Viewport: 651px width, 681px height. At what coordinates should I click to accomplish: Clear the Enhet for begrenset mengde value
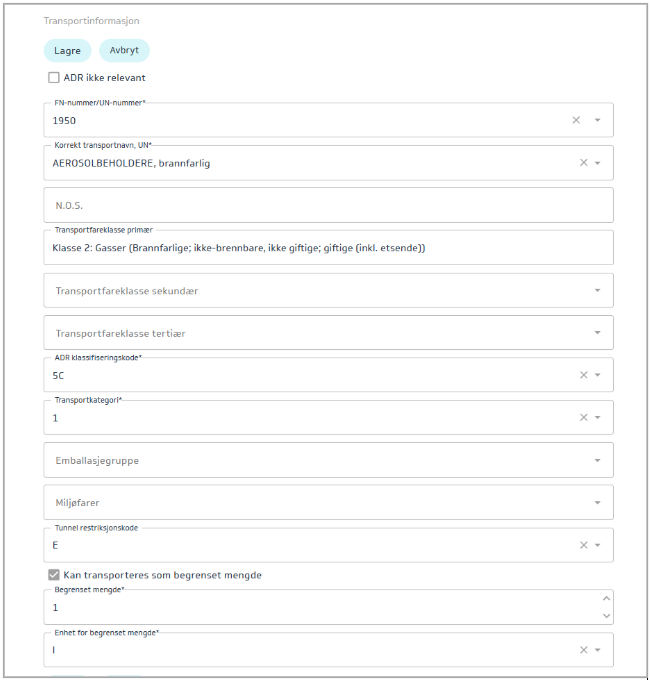(583, 650)
